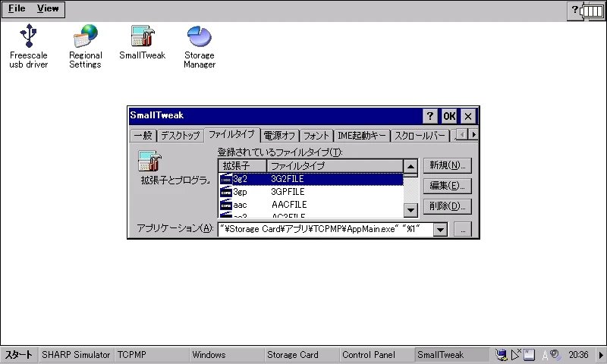The width and height of the screenshot is (607, 364).
Task: Switch to the フォント tab
Action: 316,136
